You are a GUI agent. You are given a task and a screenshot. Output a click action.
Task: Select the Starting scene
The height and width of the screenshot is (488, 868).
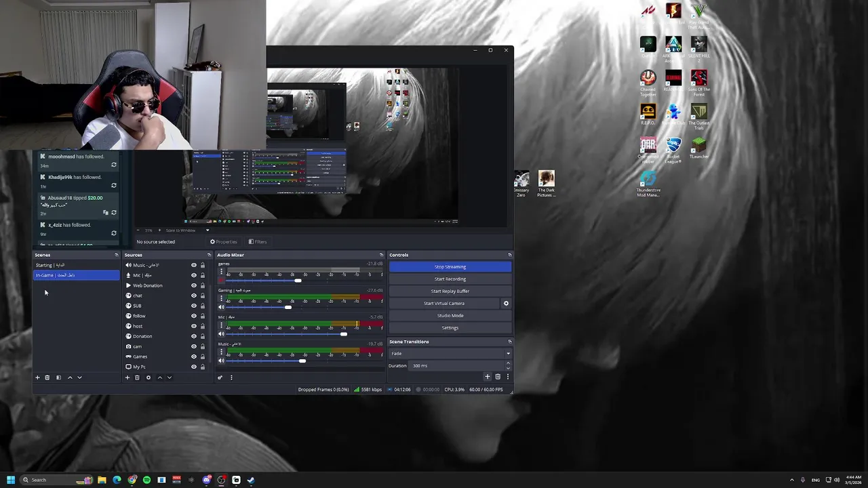click(x=77, y=265)
